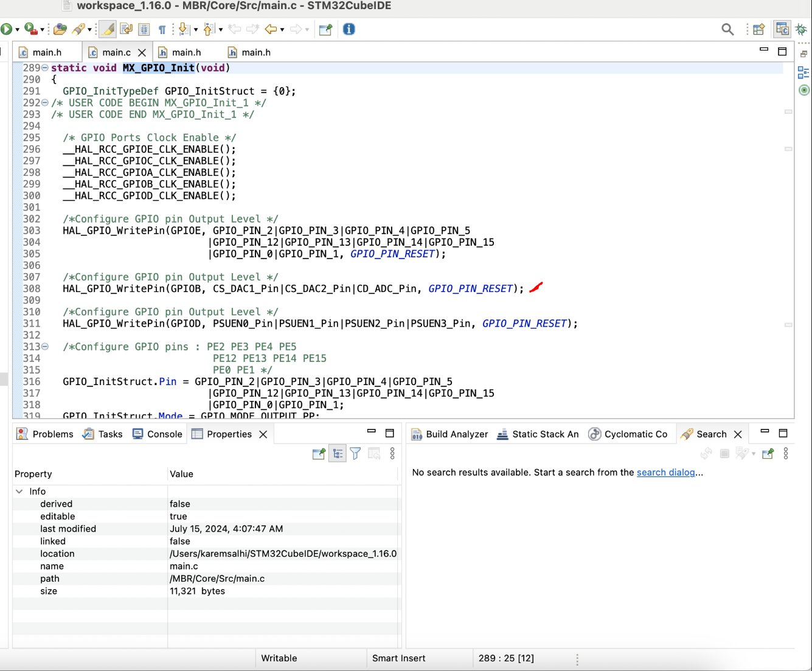Image resolution: width=812 pixels, height=671 pixels.
Task: Open the search dialog link
Action: point(665,472)
